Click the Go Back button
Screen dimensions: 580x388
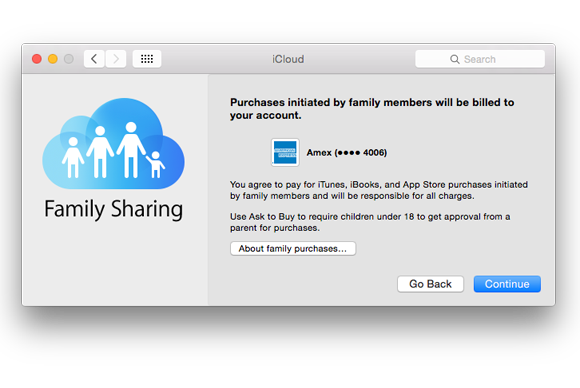(430, 284)
